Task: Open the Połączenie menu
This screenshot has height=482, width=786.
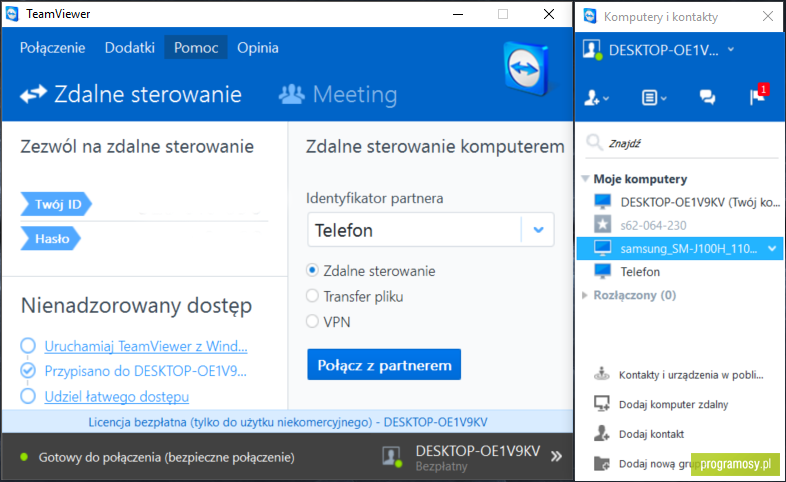Action: (x=52, y=48)
